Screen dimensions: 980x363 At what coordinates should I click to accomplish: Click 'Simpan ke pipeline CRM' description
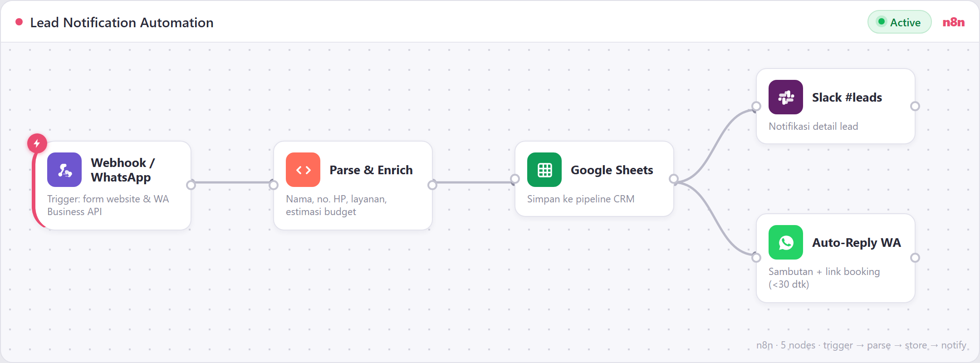[581, 199]
